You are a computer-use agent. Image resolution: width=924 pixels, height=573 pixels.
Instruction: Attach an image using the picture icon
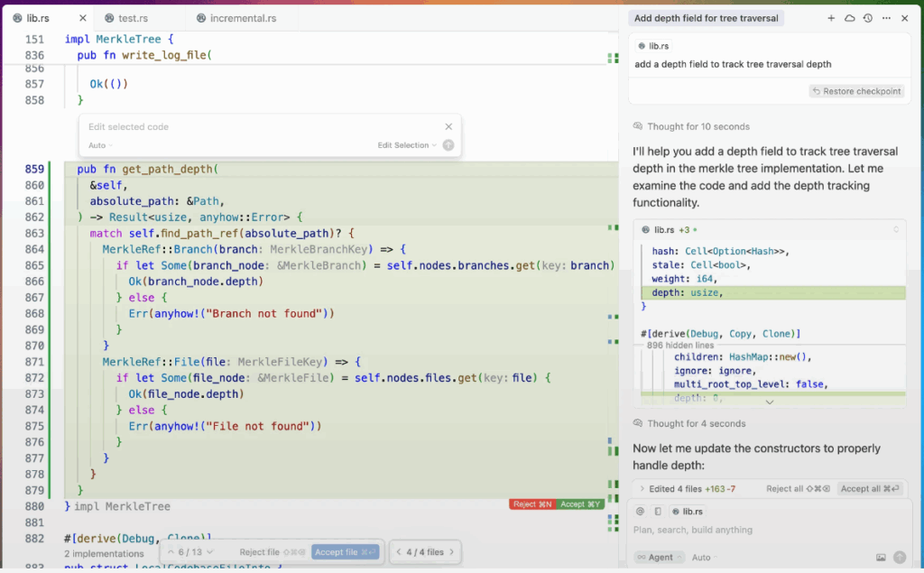(881, 558)
